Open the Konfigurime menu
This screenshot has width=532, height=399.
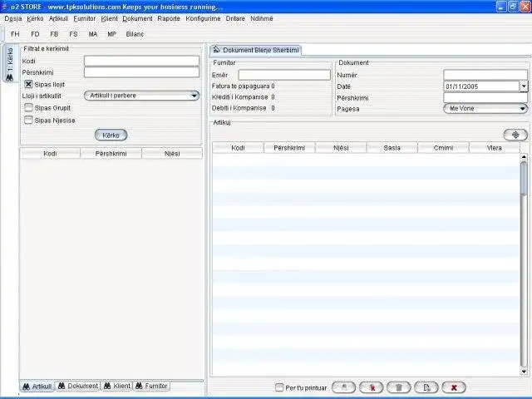pyautogui.click(x=203, y=18)
